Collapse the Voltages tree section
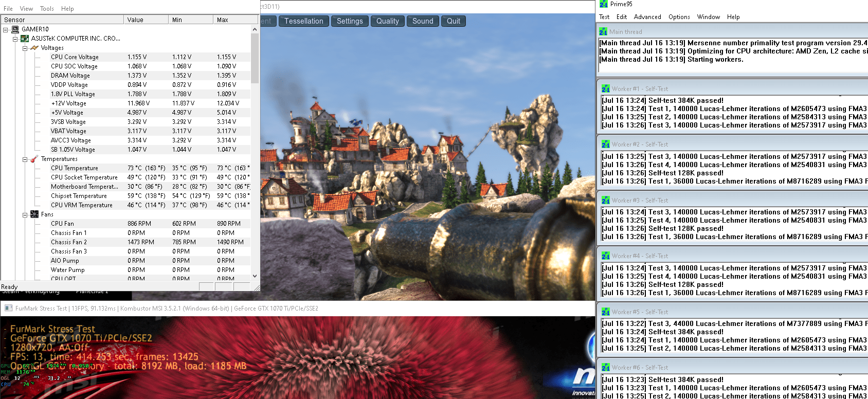This screenshot has height=399, width=868. (x=25, y=48)
